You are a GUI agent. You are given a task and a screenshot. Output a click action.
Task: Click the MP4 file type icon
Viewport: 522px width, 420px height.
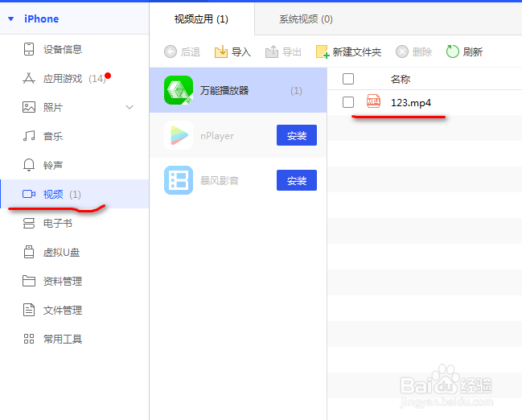(373, 101)
